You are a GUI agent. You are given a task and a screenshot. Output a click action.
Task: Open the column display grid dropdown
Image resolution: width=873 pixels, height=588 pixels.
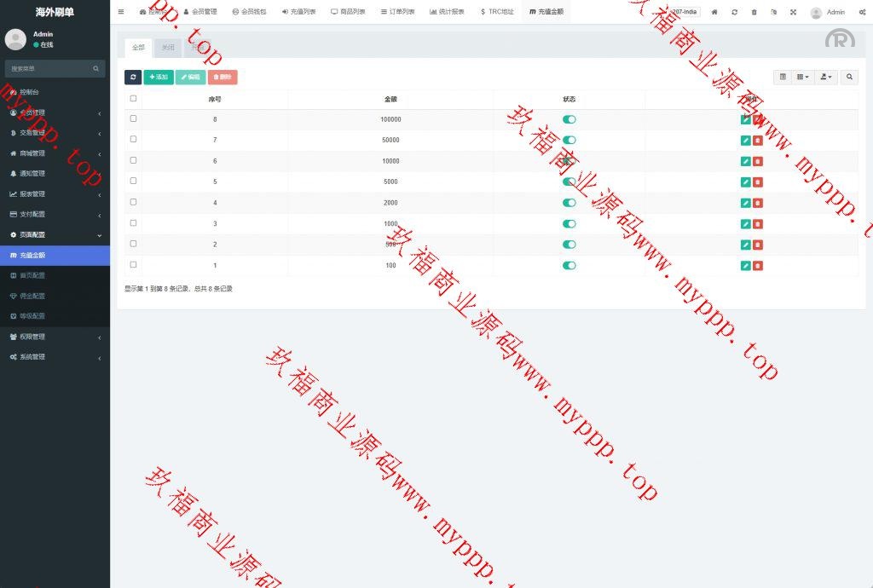(803, 77)
